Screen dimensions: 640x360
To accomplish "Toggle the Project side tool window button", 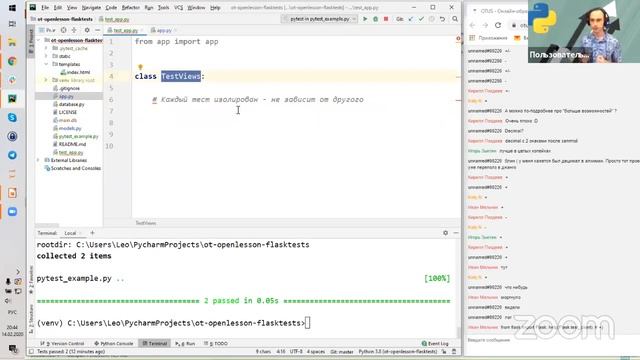I will point(31,42).
